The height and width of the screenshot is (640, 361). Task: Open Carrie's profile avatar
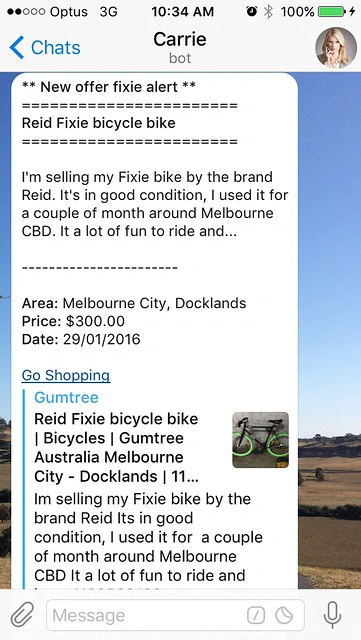click(x=336, y=48)
